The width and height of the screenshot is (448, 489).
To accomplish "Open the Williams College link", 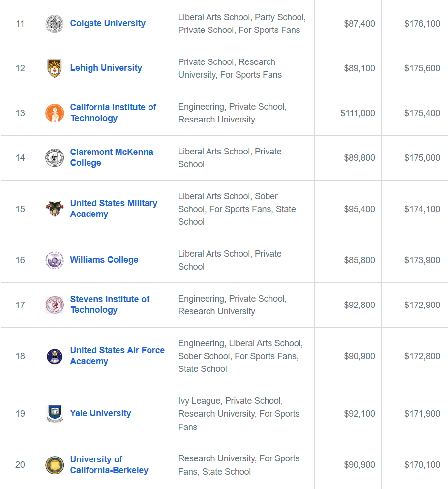I will (104, 260).
